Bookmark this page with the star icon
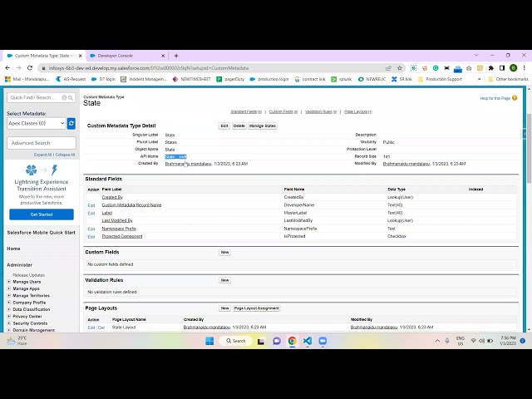532x399 pixels. point(400,68)
